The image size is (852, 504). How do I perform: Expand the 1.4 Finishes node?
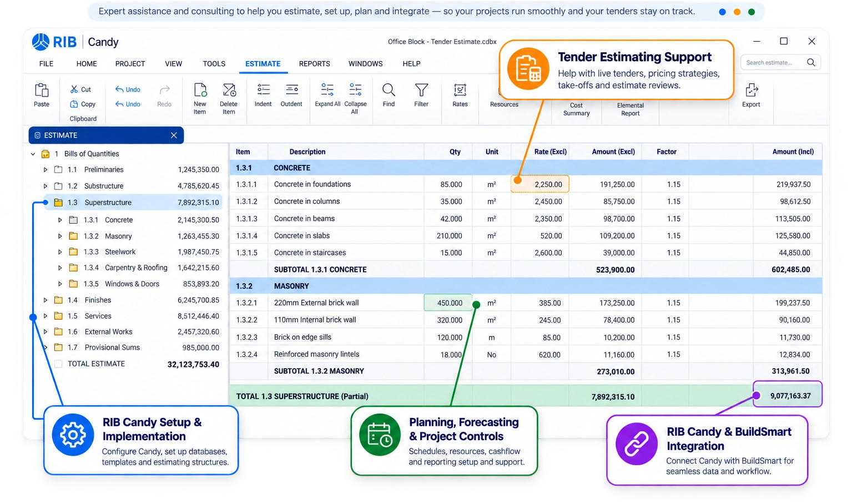[x=46, y=300]
